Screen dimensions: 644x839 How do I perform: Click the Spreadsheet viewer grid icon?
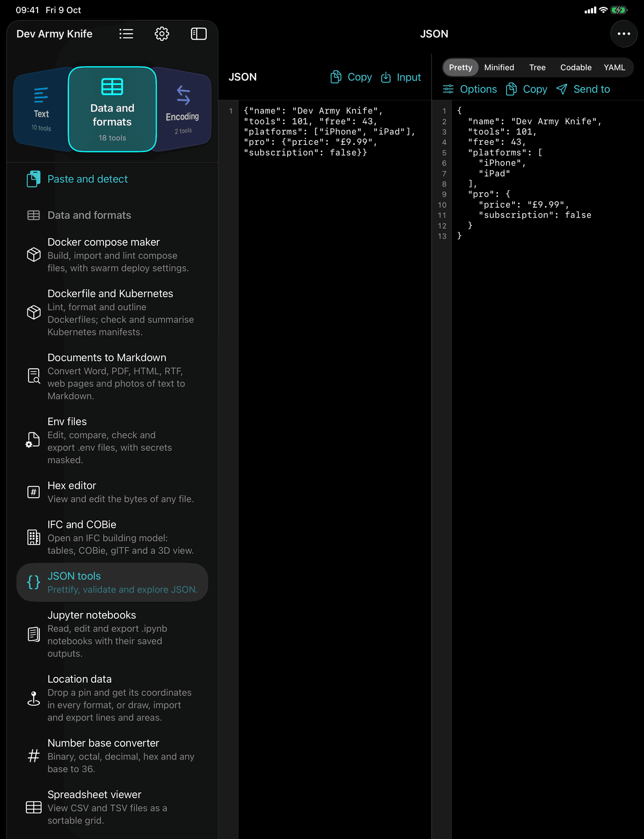click(x=34, y=807)
